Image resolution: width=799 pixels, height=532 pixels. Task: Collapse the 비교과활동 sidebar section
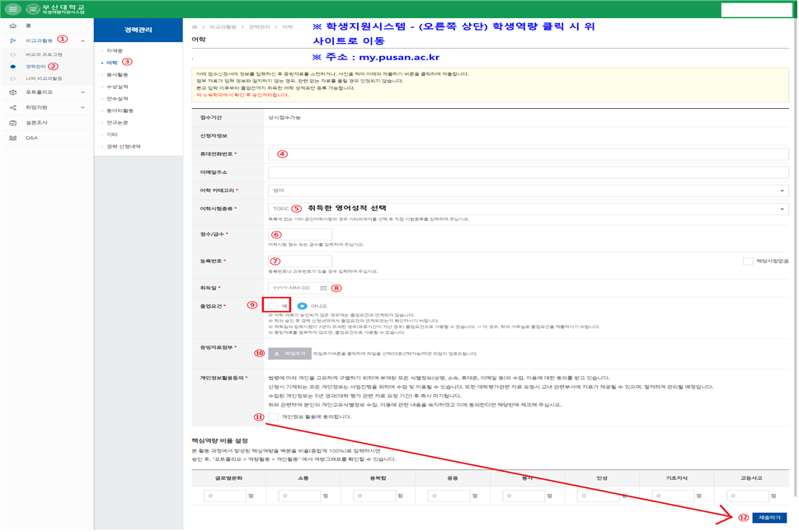(82, 40)
